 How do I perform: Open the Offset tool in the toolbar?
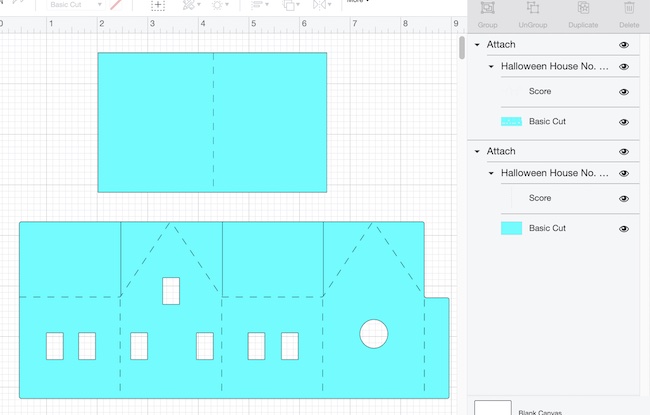click(x=219, y=5)
